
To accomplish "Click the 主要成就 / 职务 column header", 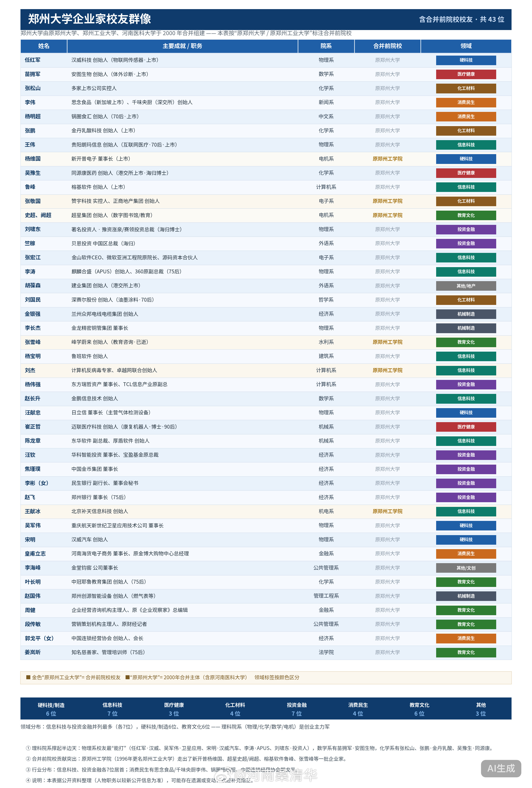I will coord(182,46).
